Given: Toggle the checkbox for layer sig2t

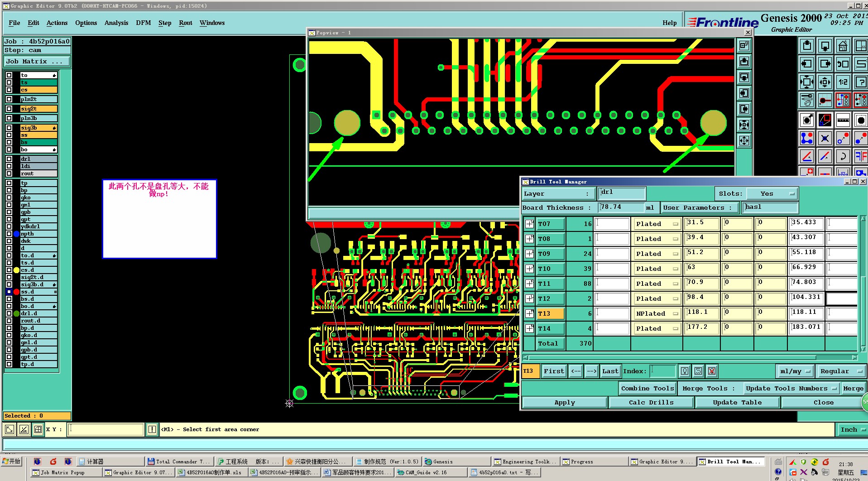Looking at the screenshot, I should coord(9,109).
